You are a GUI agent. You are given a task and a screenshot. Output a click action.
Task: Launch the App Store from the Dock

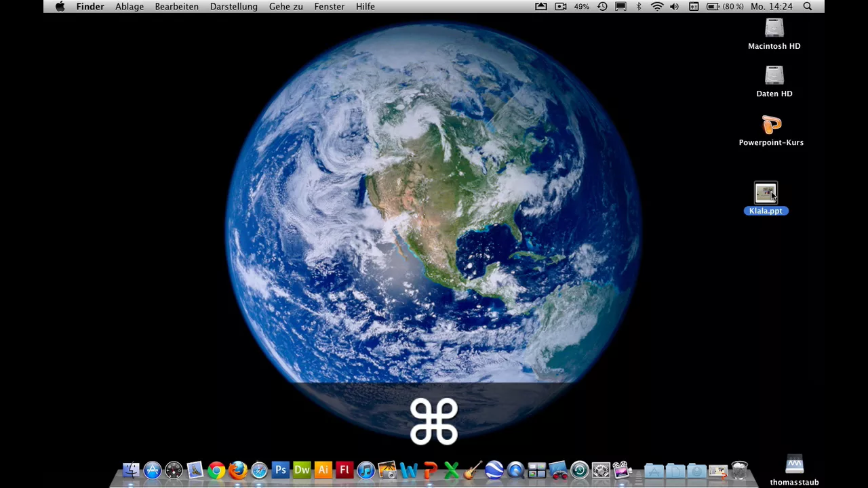point(153,470)
